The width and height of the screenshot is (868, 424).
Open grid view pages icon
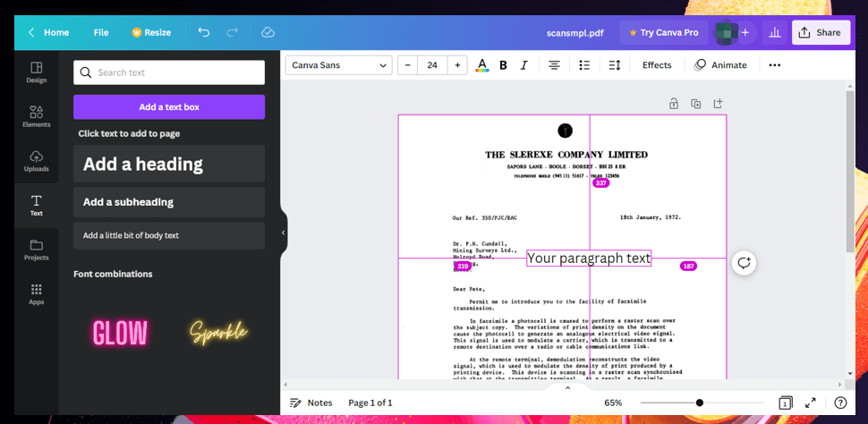pyautogui.click(x=785, y=403)
